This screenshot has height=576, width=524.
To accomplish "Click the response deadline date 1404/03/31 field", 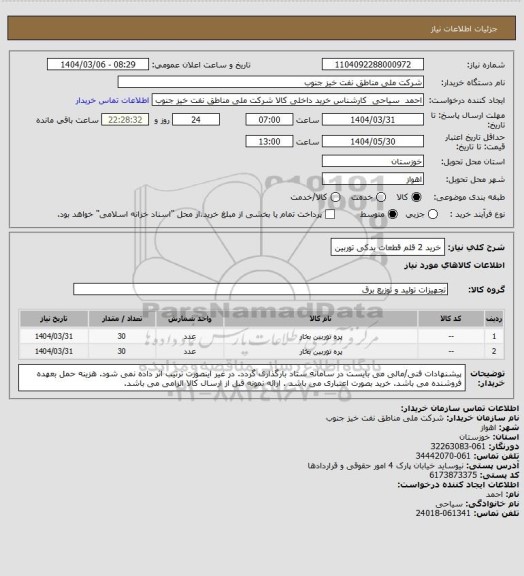I will 373,120.
